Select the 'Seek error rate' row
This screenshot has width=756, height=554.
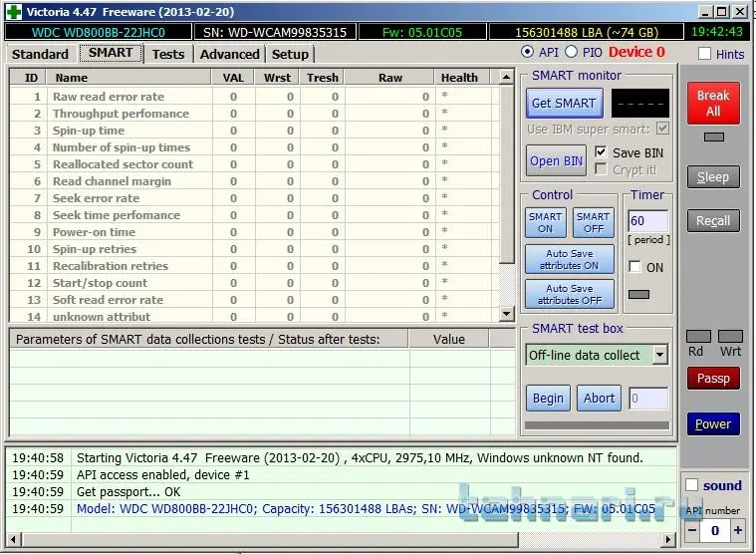point(255,198)
